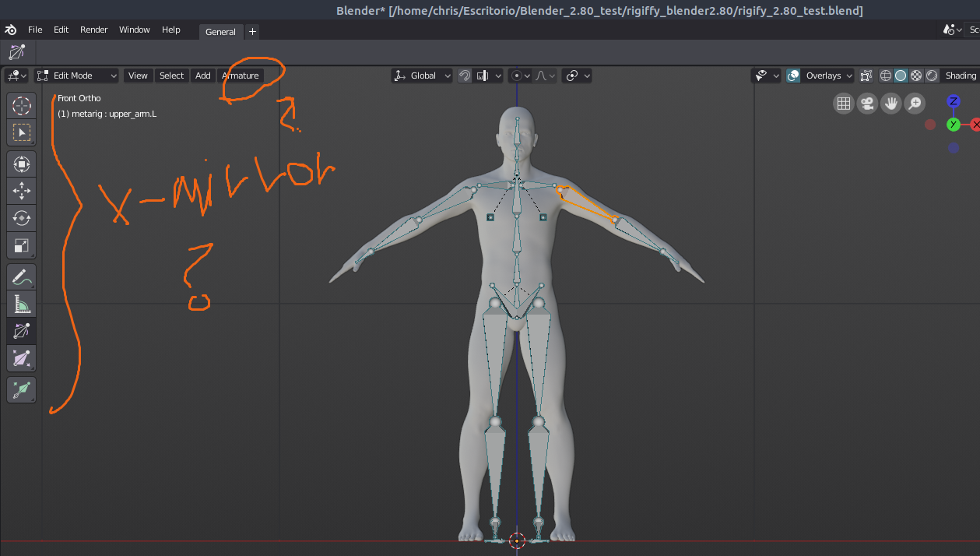Viewport: 980px width, 556px height.
Task: Activate the Scale tool
Action: tap(22, 247)
